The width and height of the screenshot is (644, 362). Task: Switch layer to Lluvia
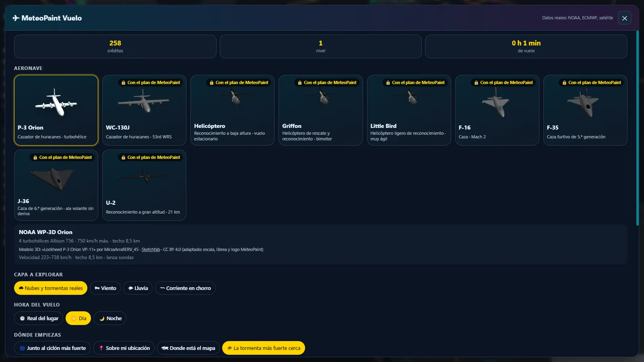138,288
